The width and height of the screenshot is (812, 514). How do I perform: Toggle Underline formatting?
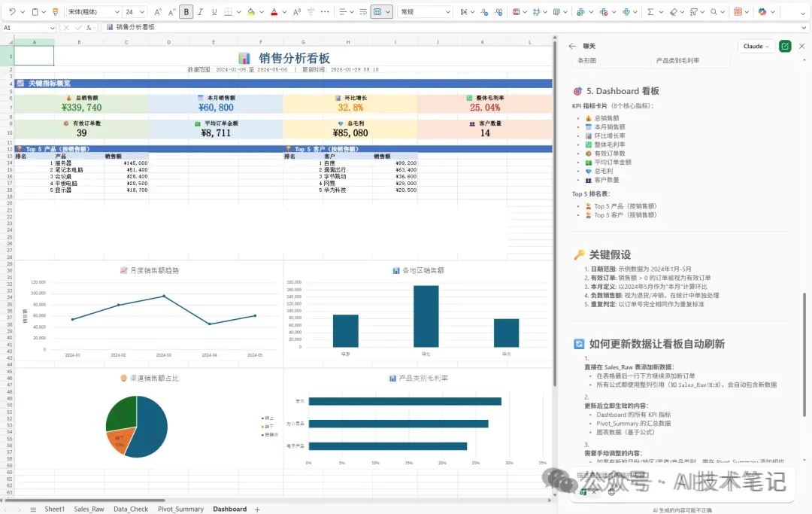pyautogui.click(x=214, y=11)
